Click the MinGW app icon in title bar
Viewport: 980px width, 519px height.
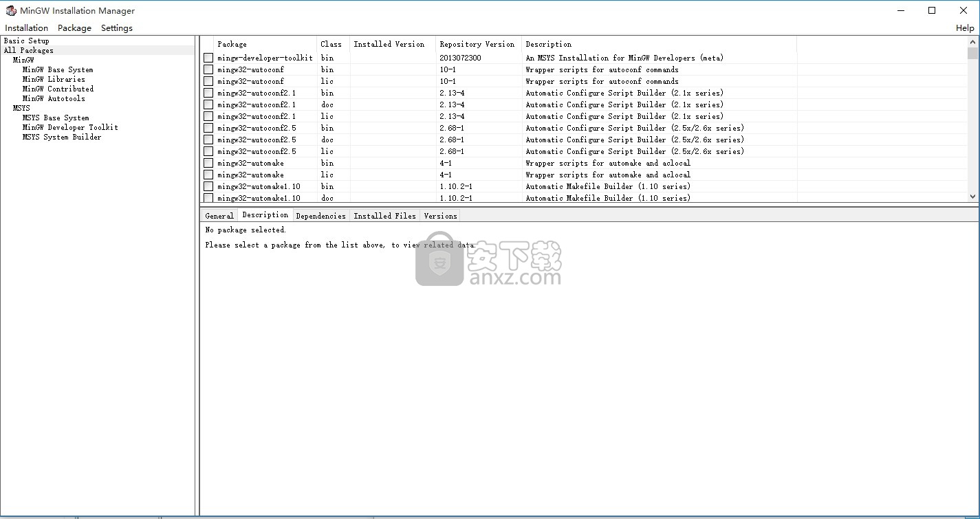pos(10,10)
